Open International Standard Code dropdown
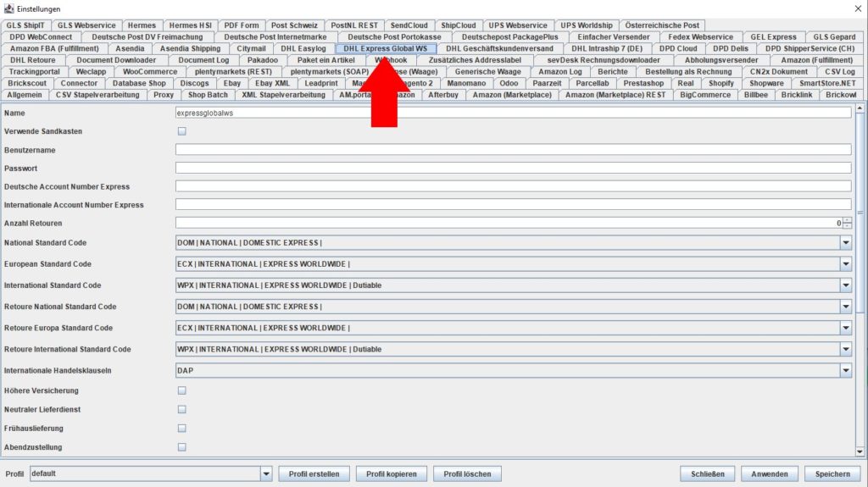The height and width of the screenshot is (487, 868). point(845,285)
